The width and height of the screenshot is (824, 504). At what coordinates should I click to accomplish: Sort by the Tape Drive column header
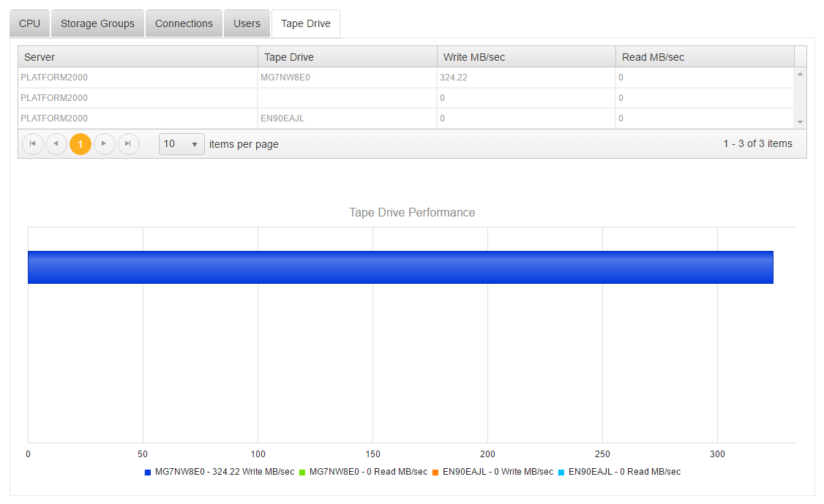pyautogui.click(x=348, y=57)
